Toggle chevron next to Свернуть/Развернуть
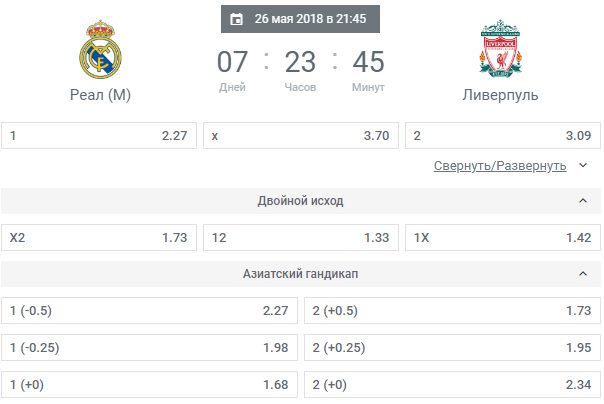 [x=583, y=165]
